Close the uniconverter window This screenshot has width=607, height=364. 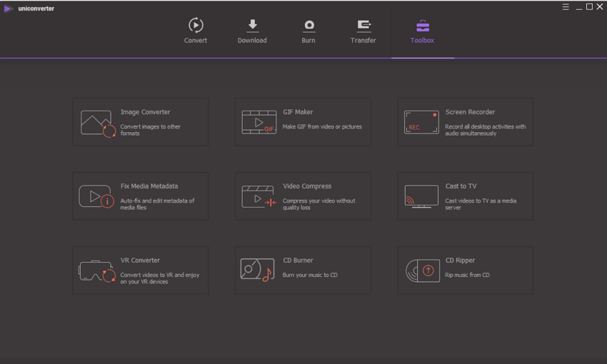pos(600,7)
